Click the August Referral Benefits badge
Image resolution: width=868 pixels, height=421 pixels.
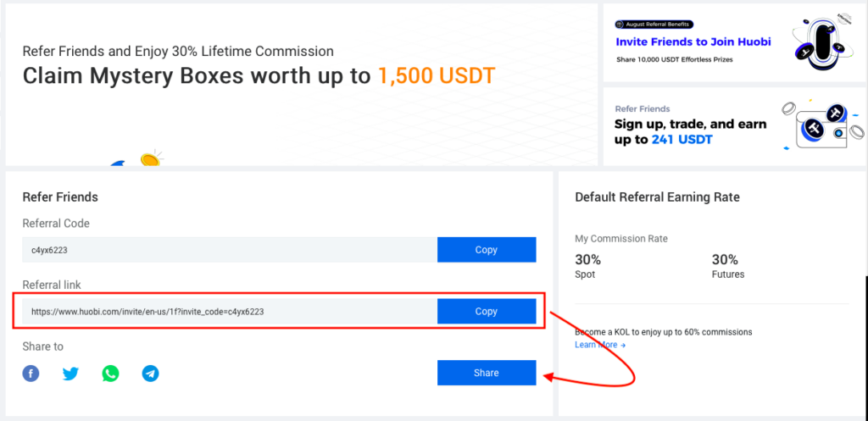coord(654,25)
